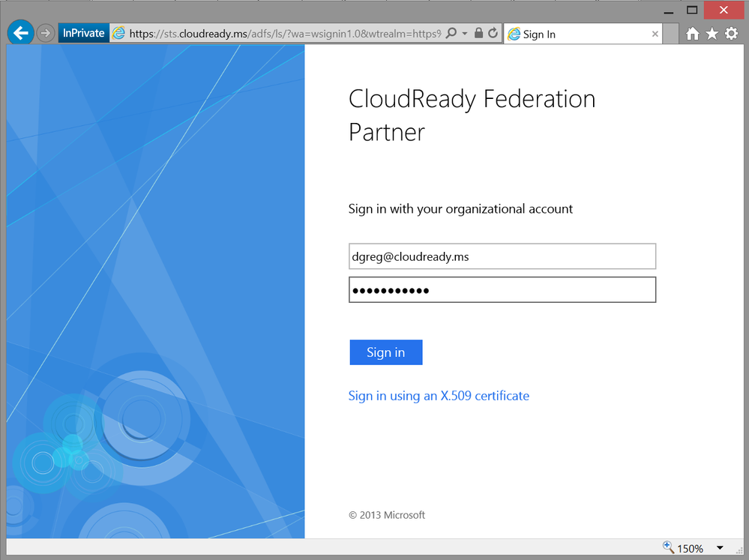Screen dimensions: 749x560
Task: Refresh the page with the reload icon
Action: click(493, 33)
